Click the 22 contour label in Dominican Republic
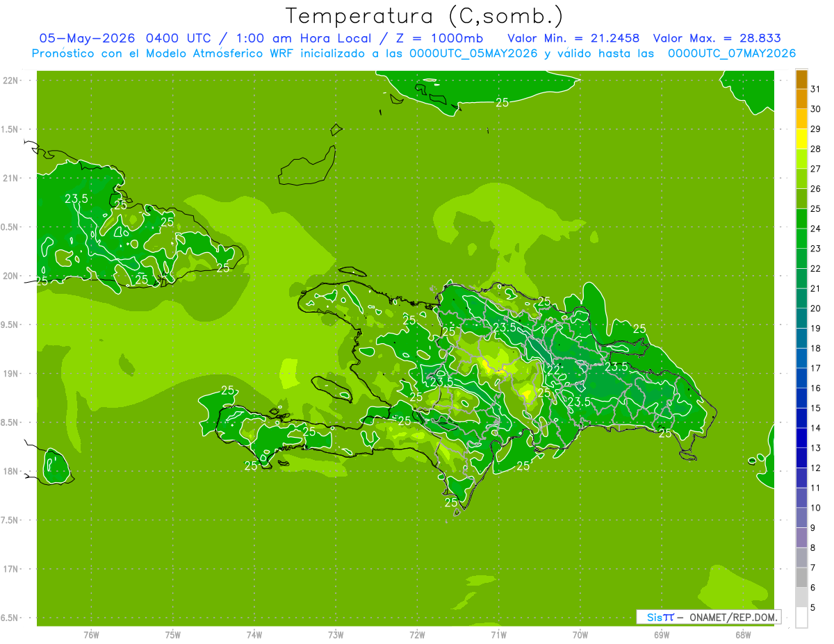The height and width of the screenshot is (644, 834). [553, 370]
